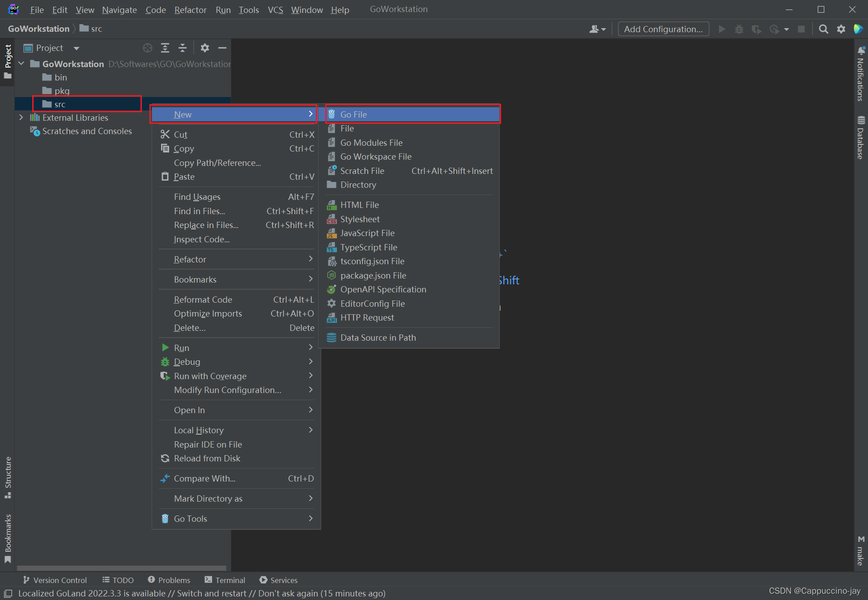Click the Run play icon in toolbar
This screenshot has width=868, height=600.
[722, 29]
